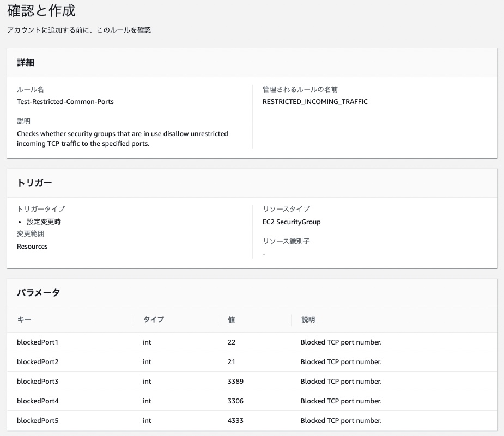Screen dimensions: 504x436
Task: Click the Resources change scope value
Action: coord(32,247)
